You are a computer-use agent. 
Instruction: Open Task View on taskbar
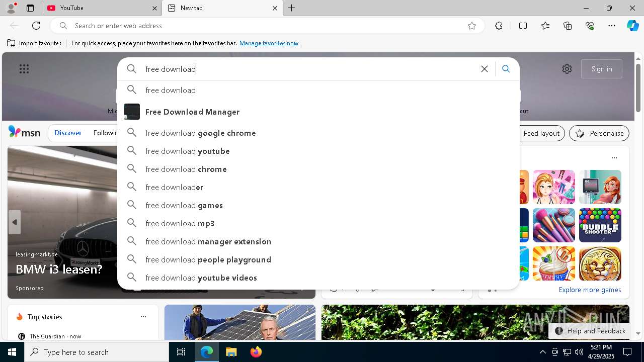[x=181, y=352]
